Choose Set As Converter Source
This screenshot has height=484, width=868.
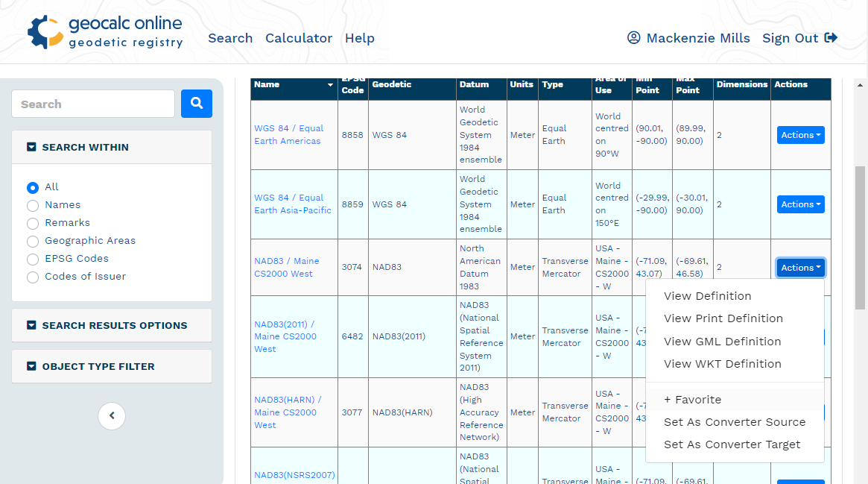point(735,422)
